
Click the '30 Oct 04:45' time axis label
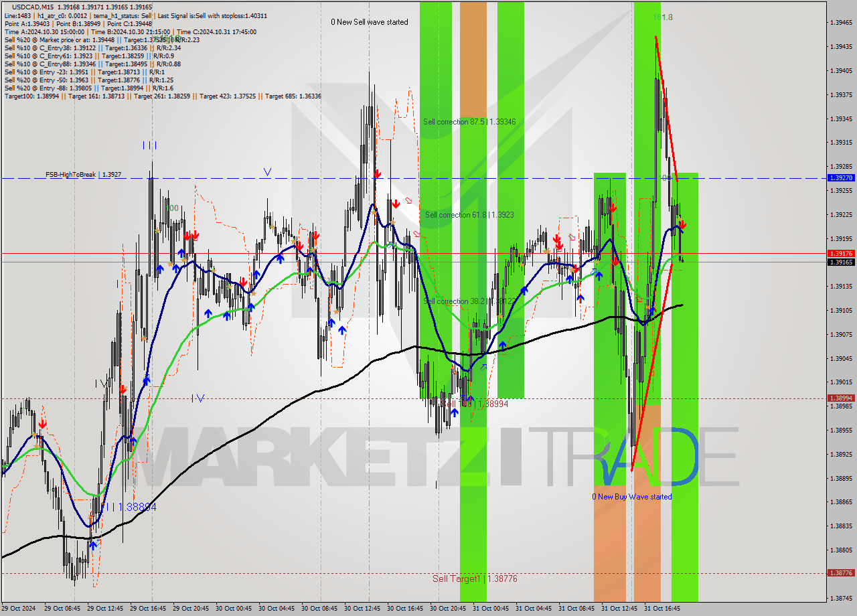point(277,609)
